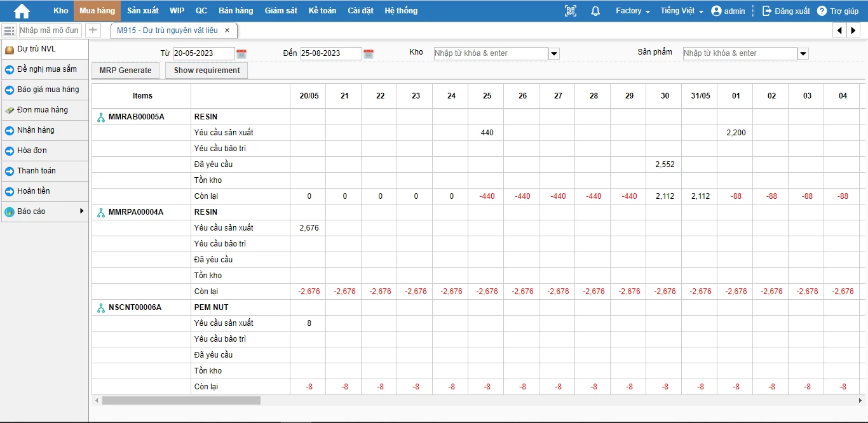
Task: Open the notifications bell
Action: click(x=595, y=11)
